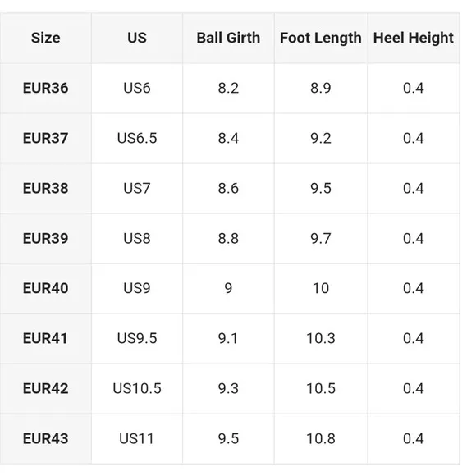Select the Ball Girth header cell

tap(228, 38)
